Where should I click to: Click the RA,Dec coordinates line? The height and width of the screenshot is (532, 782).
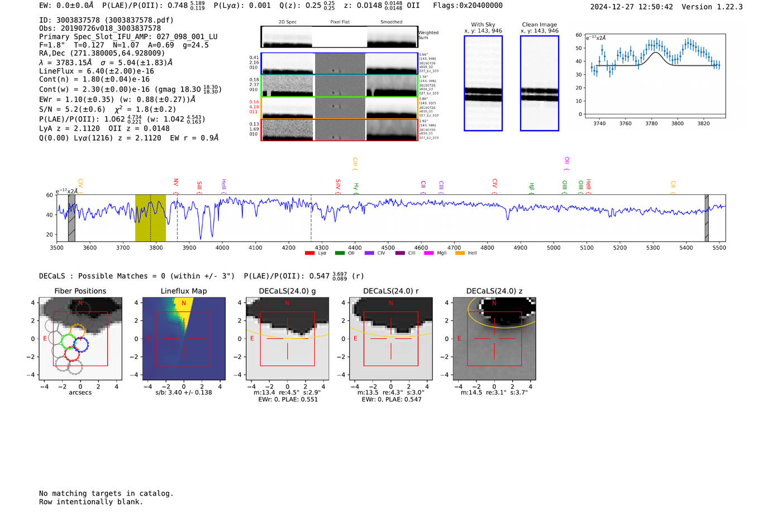coord(102,53)
